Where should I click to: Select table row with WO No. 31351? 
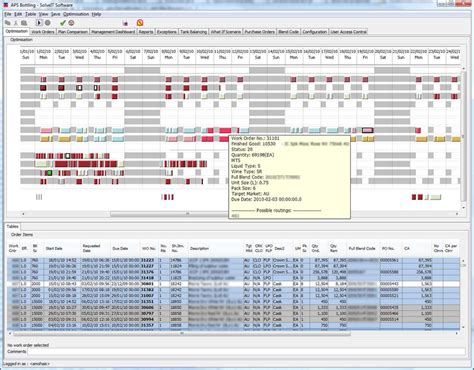[233, 302]
